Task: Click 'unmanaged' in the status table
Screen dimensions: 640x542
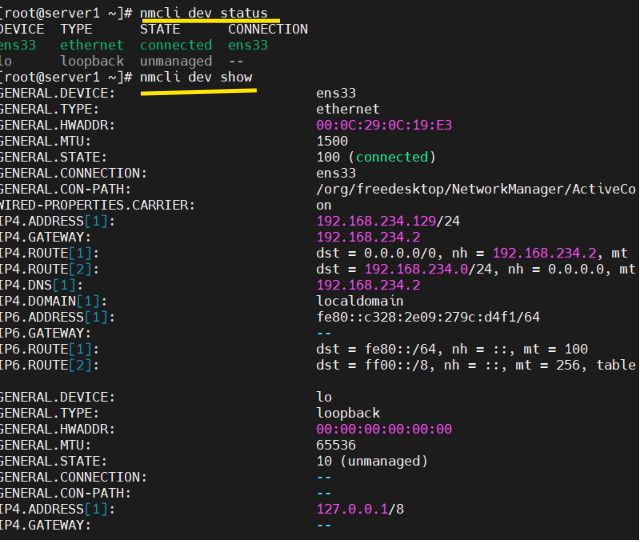Action: point(176,61)
